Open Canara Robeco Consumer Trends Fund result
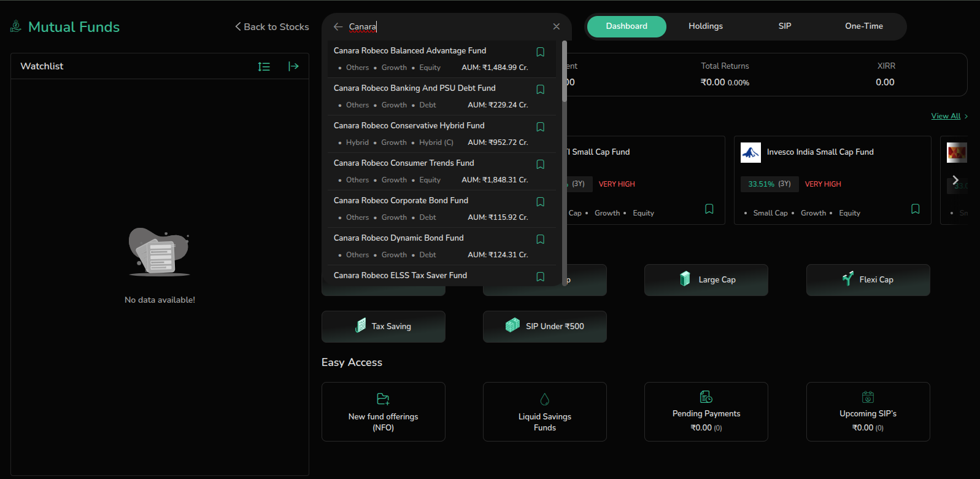Image resolution: width=980 pixels, height=479 pixels. point(442,171)
